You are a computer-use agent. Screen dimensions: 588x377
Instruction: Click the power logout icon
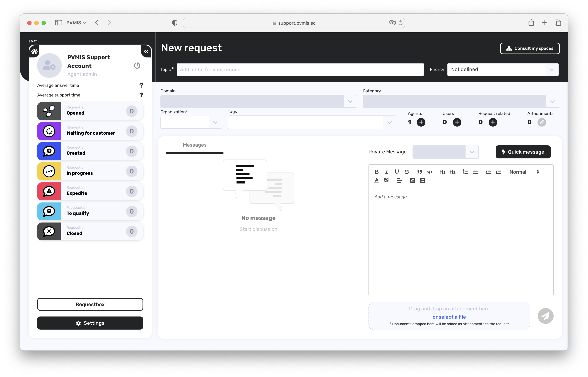[x=137, y=66]
